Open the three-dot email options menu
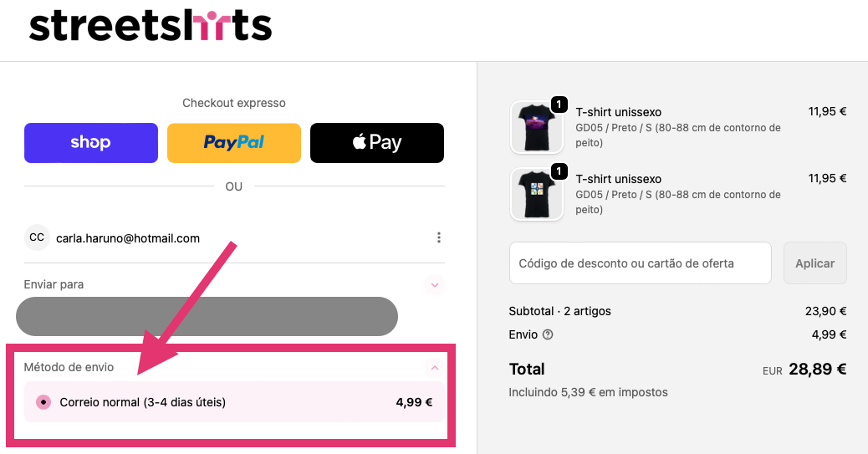This screenshot has width=868, height=454. pyautogui.click(x=439, y=237)
